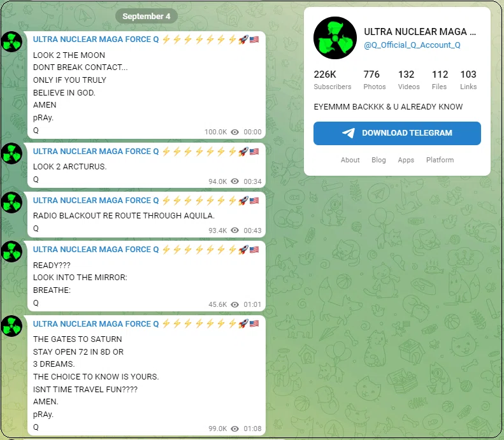Click the 132 Videos counter

coord(409,80)
